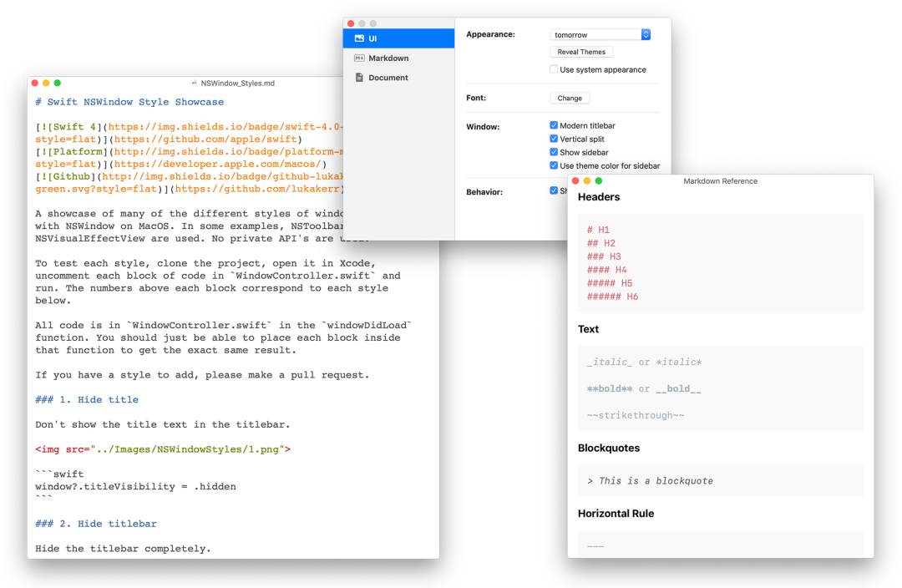Click the github.com/apple/swift URL text
This screenshot has width=902, height=588.
pos(205,139)
